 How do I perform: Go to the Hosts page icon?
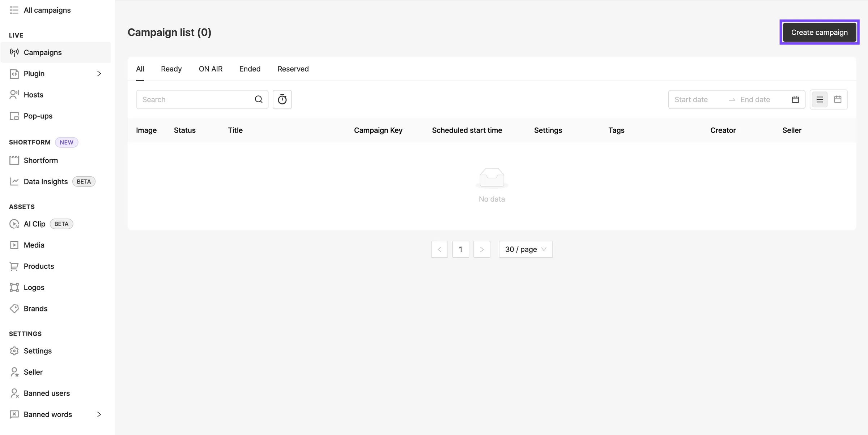coord(14,95)
